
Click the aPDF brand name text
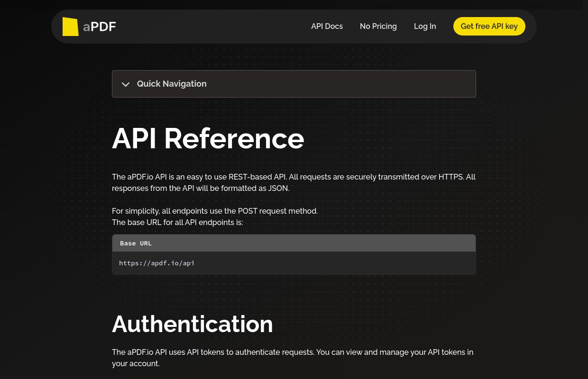100,27
